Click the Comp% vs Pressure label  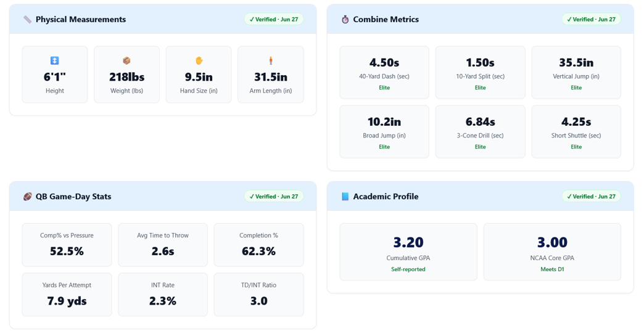coord(67,236)
